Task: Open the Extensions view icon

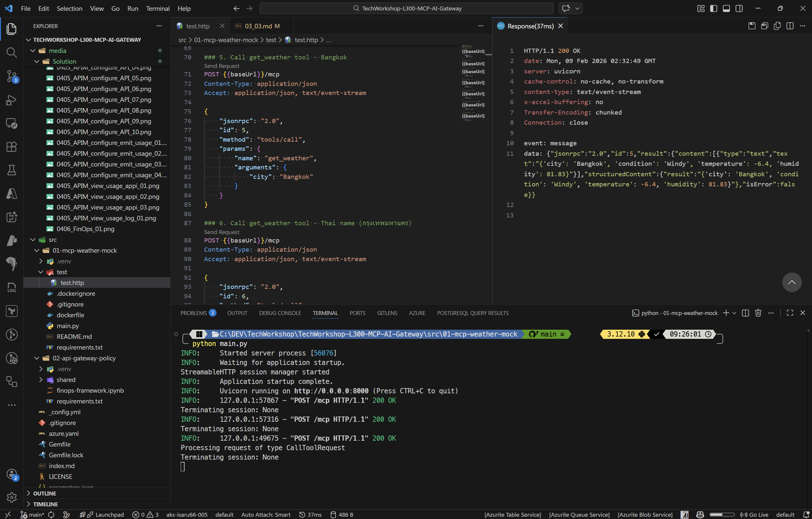Action: point(11,147)
